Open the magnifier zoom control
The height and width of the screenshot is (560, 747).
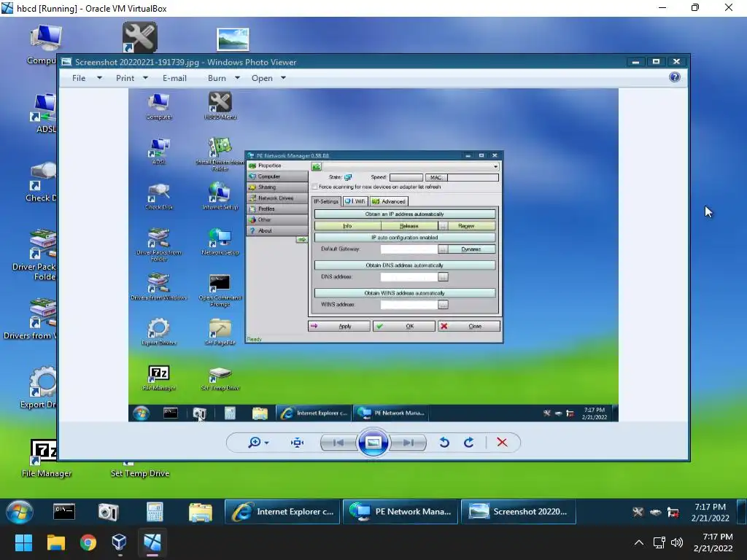point(258,443)
